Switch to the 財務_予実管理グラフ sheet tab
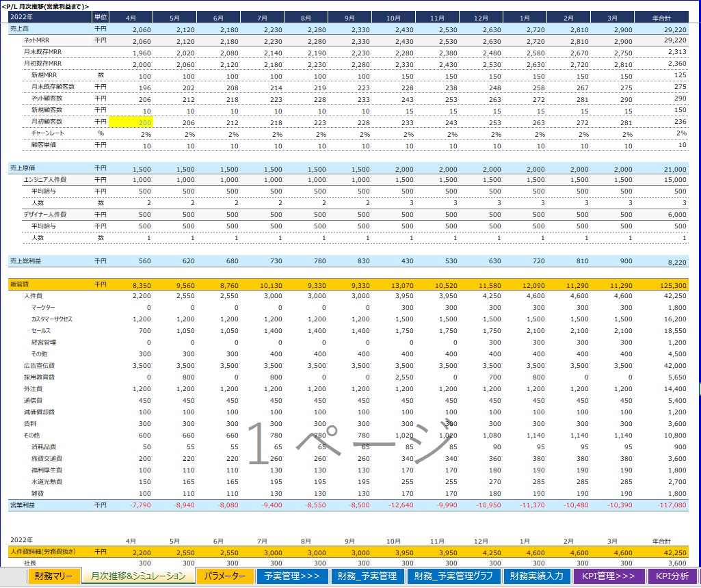This screenshot has height=588, width=701. tap(453, 576)
